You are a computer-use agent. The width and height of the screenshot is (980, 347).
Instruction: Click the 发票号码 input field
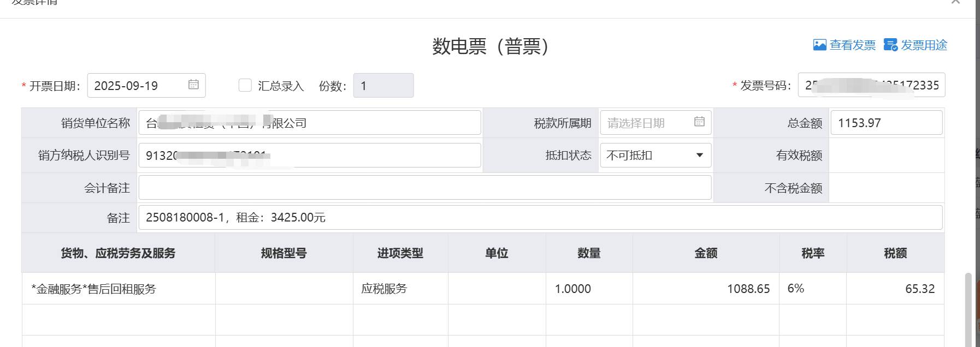871,85
